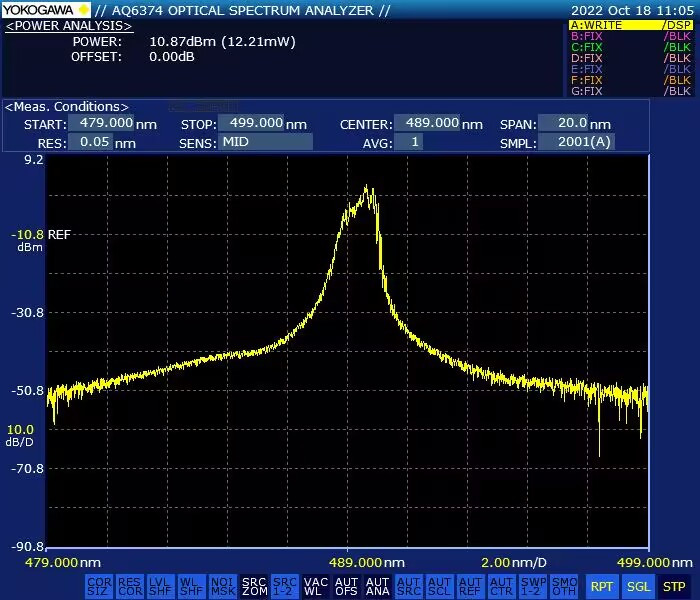This screenshot has height=600, width=700.
Task: Click the NOI MSK noise mask icon
Action: pos(223,586)
